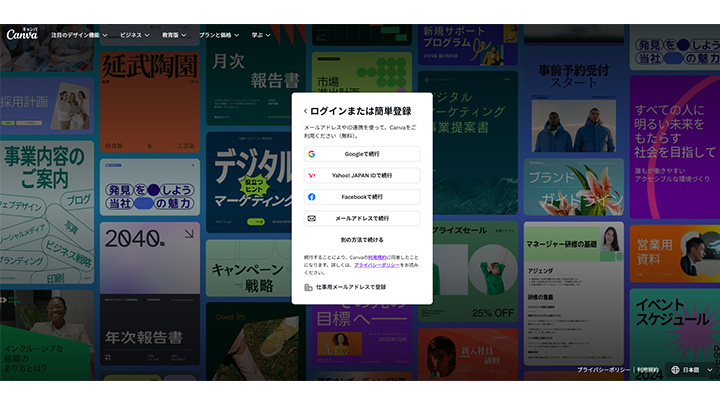Select the 新入社員研修 template thumbnail
The width and height of the screenshot is (720, 405).
(x=467, y=354)
